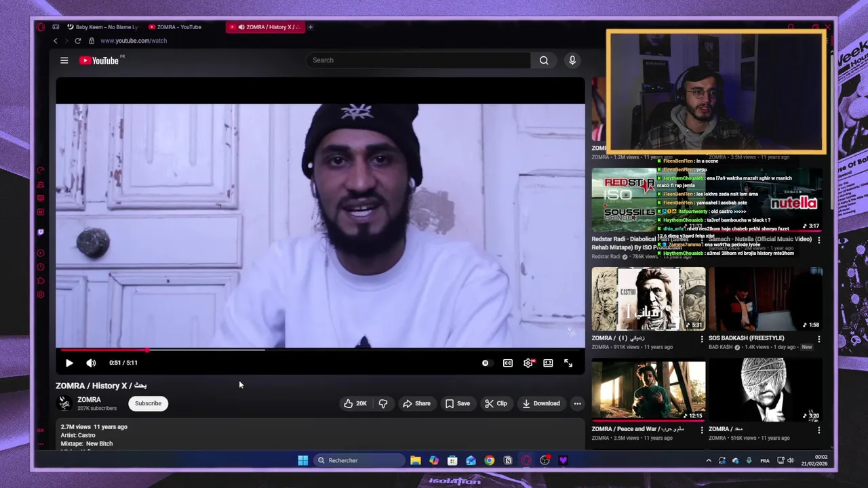Open Twitch in the Opera sidebar

pyautogui.click(x=41, y=232)
